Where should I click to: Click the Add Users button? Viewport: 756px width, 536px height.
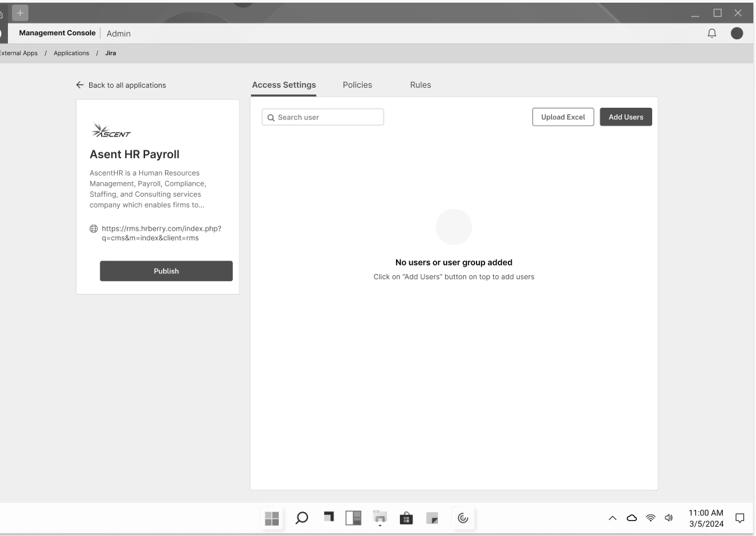[626, 117]
